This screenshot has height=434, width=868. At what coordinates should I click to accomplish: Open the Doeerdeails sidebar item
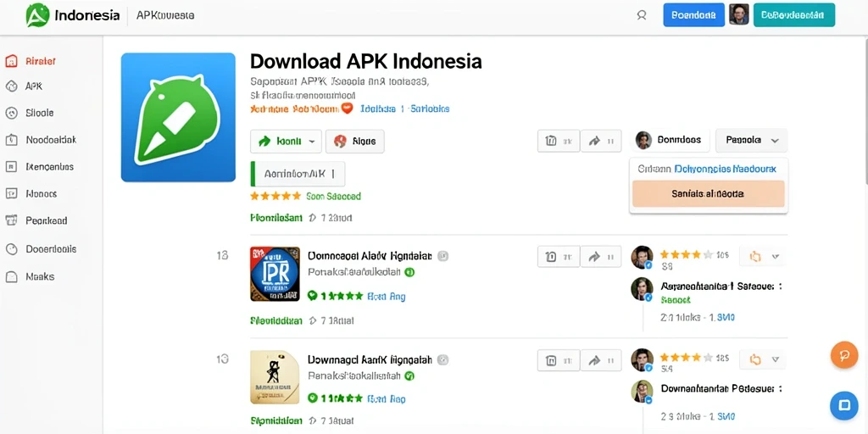coord(41,249)
